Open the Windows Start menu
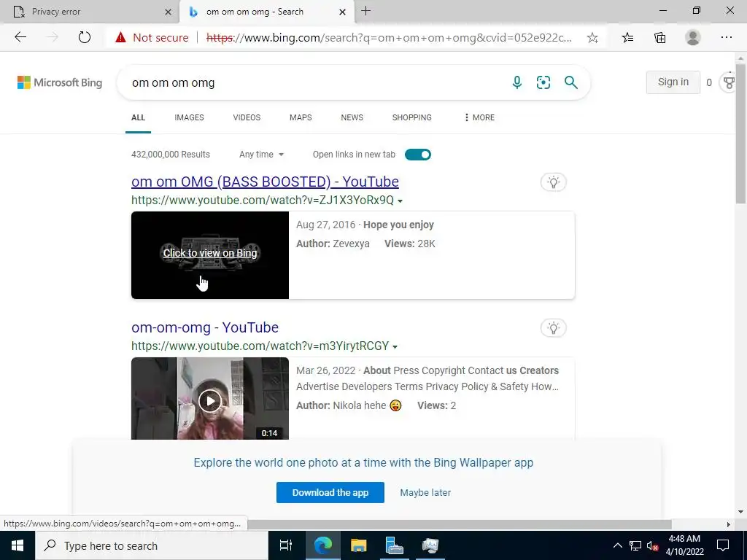The height and width of the screenshot is (560, 747). click(x=18, y=545)
